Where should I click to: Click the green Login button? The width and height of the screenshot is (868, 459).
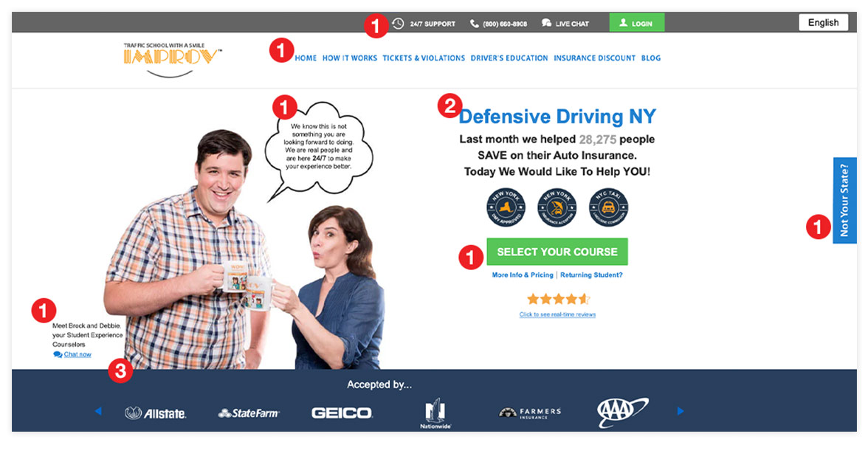pos(636,23)
